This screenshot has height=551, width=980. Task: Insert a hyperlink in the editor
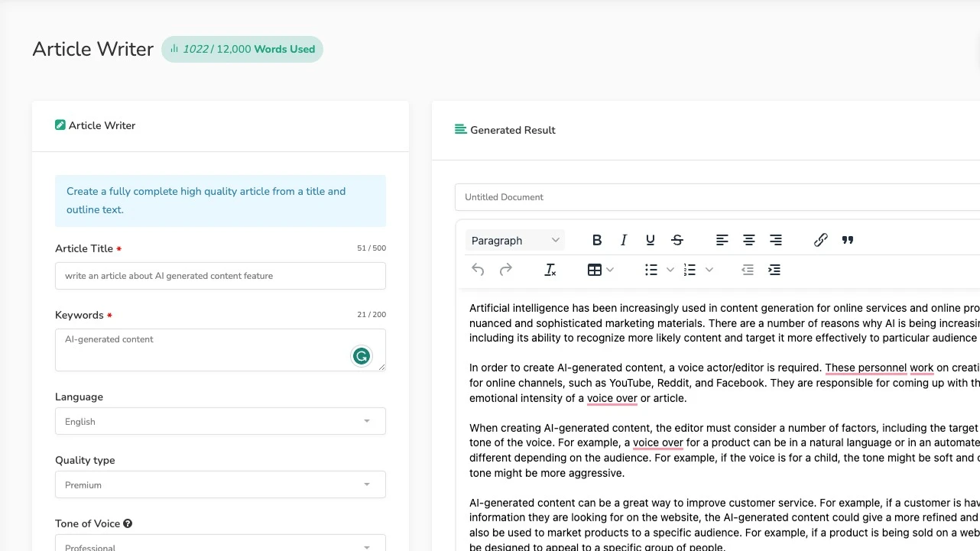(820, 239)
